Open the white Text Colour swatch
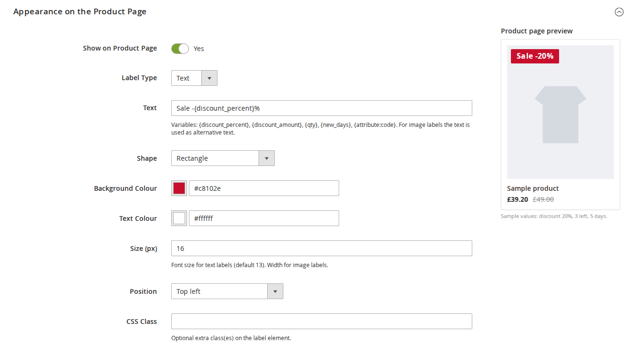Image resolution: width=644 pixels, height=353 pixels. (179, 218)
